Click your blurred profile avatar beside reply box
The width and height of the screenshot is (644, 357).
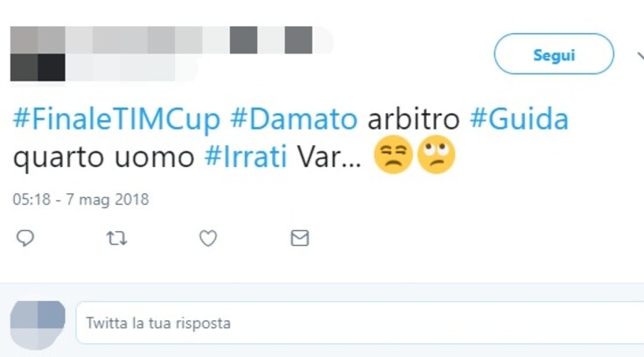(x=38, y=325)
